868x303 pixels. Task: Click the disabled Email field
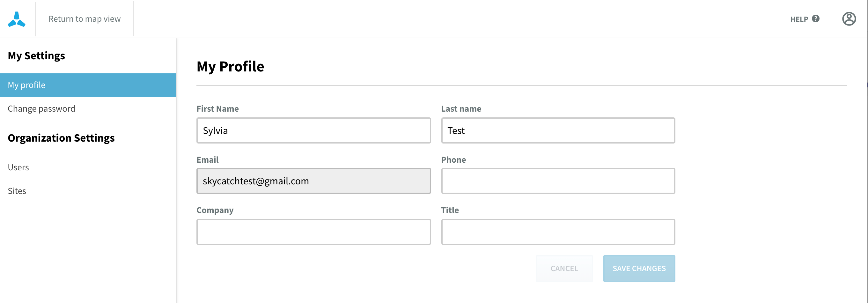pyautogui.click(x=313, y=181)
